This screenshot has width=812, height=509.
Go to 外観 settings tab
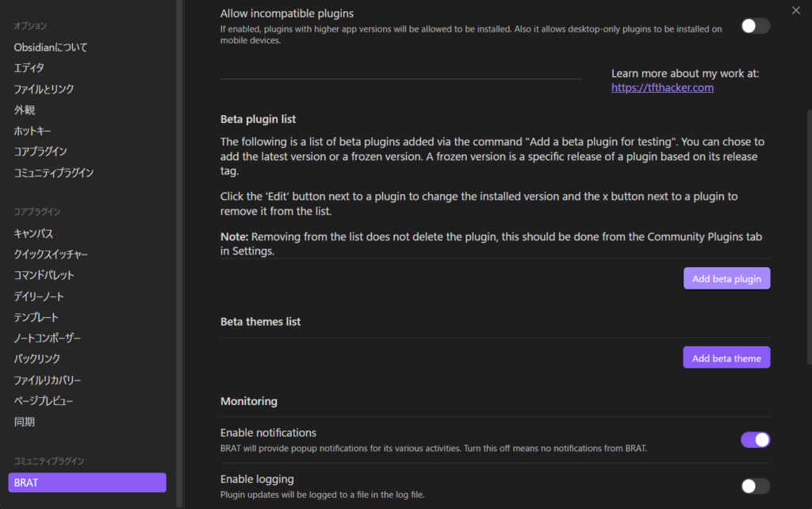point(25,110)
